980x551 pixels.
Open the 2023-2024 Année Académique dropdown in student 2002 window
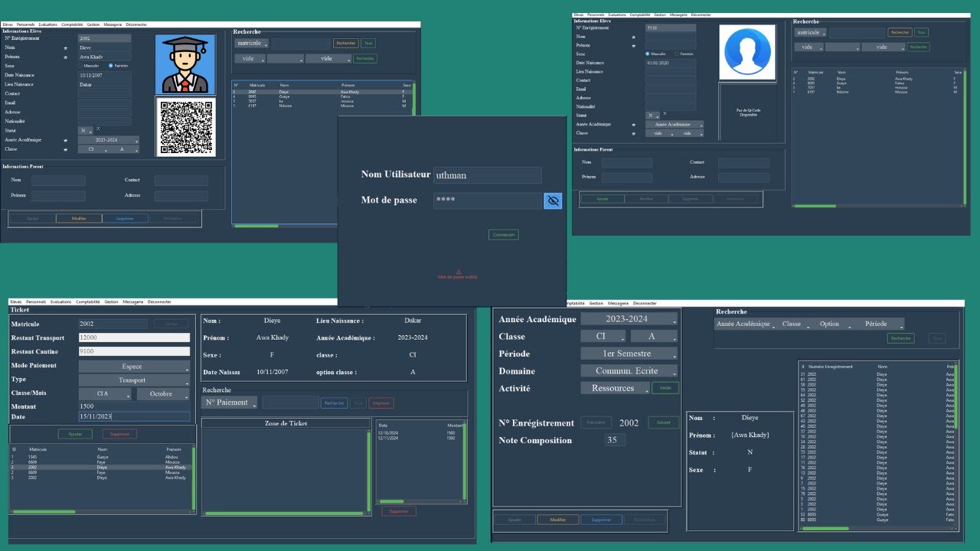coord(108,140)
